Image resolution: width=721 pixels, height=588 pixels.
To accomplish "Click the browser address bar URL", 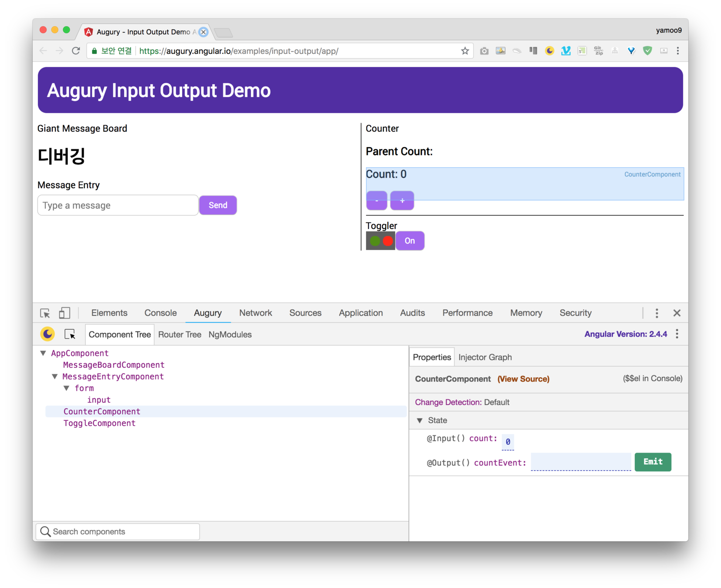I will tap(239, 51).
